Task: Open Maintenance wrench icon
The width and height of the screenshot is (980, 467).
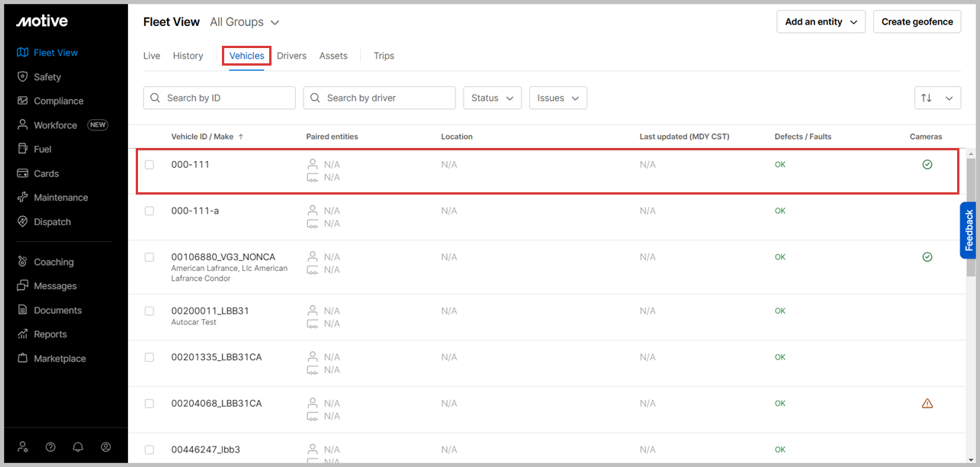Action: click(22, 198)
